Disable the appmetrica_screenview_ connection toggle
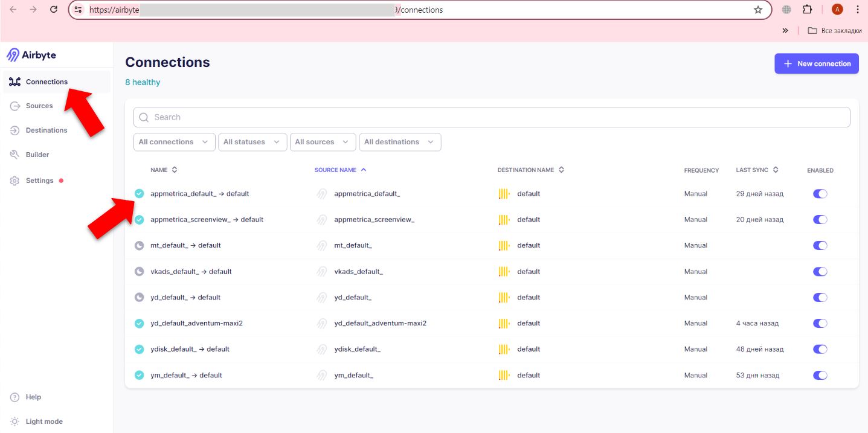Viewport: 868px width, 433px height. click(x=820, y=220)
